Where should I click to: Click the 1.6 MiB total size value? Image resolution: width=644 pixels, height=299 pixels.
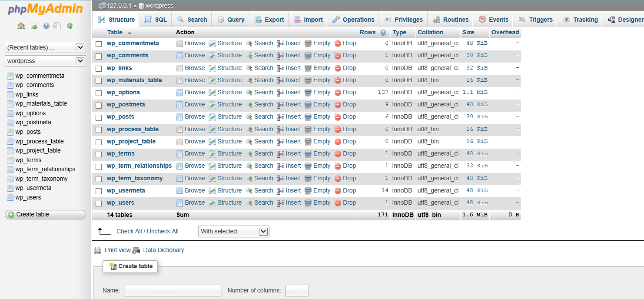tap(475, 215)
